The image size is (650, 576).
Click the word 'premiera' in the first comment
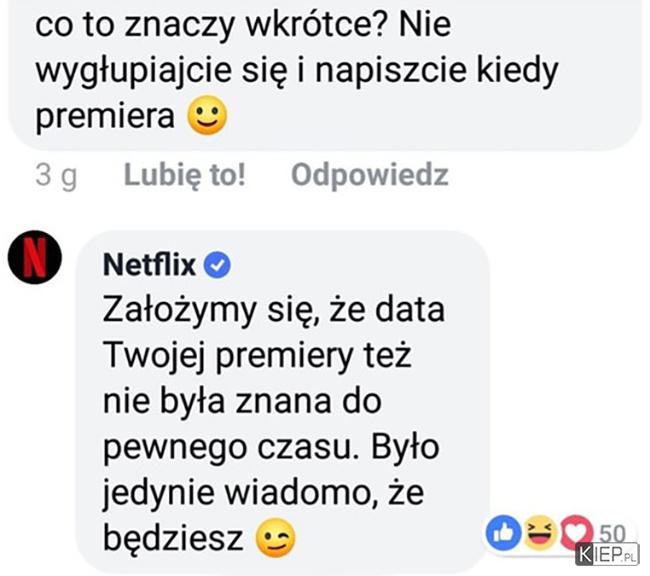(x=105, y=117)
